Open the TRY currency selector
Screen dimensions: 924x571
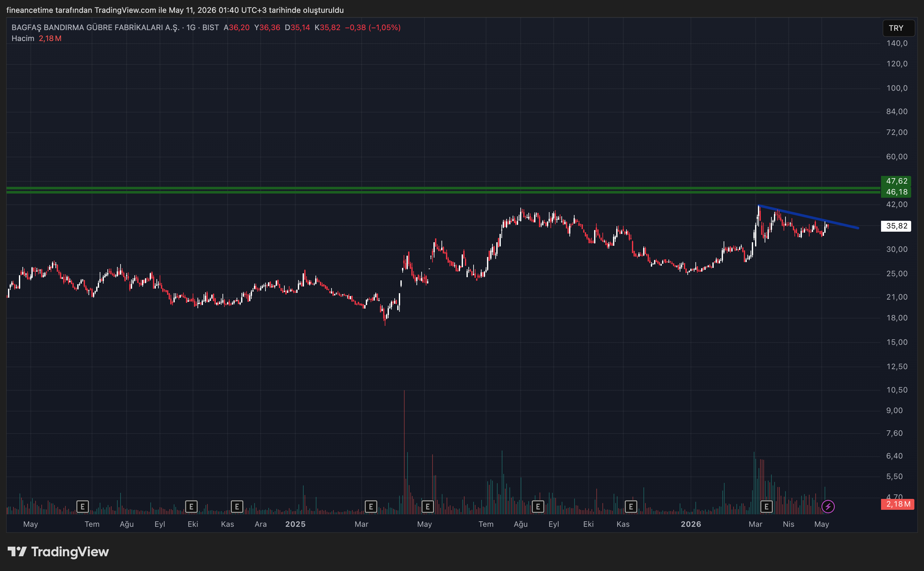click(899, 28)
